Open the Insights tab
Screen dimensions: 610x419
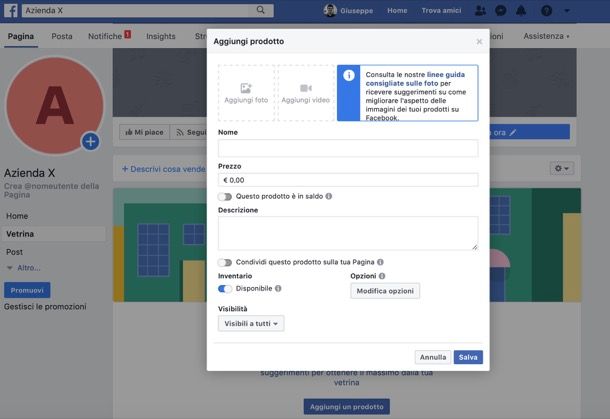pos(161,36)
